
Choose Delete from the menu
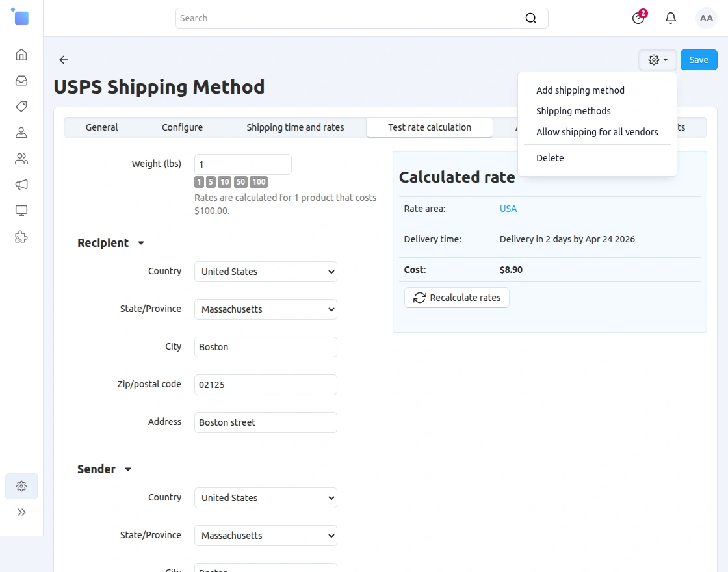pyautogui.click(x=550, y=158)
